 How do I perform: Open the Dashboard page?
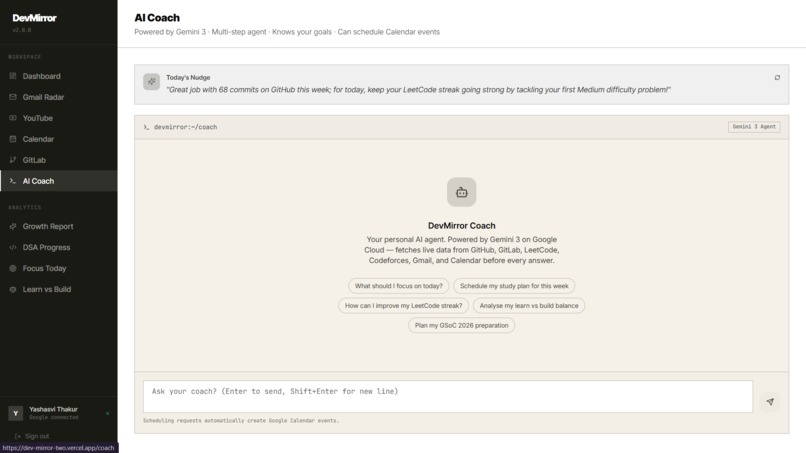point(59,76)
